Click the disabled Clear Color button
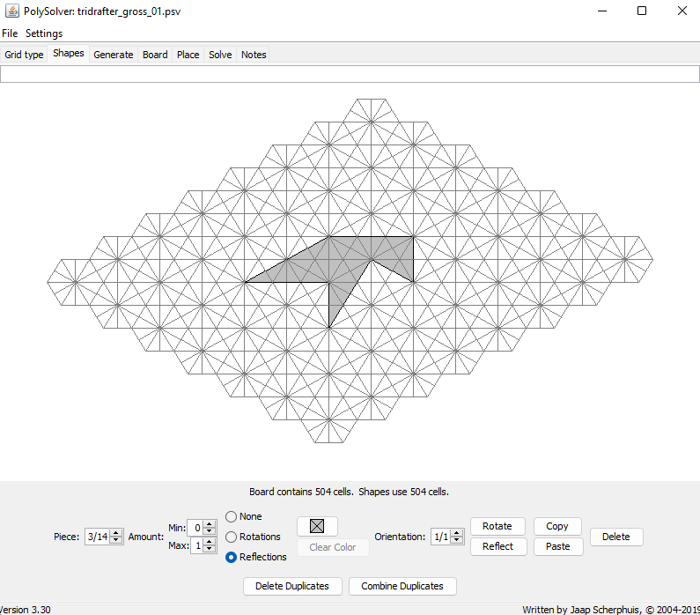This screenshot has height=615, width=700. coord(333,547)
